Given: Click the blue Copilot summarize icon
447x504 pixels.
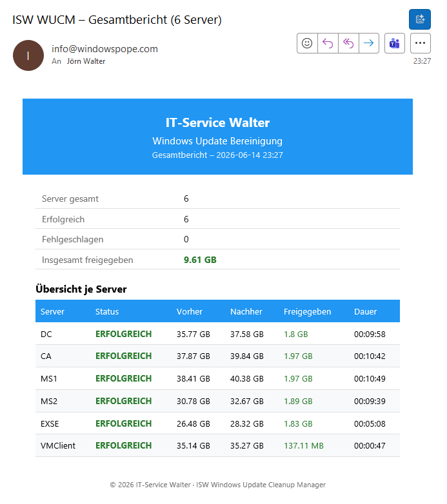Looking at the screenshot, I should (x=420, y=19).
